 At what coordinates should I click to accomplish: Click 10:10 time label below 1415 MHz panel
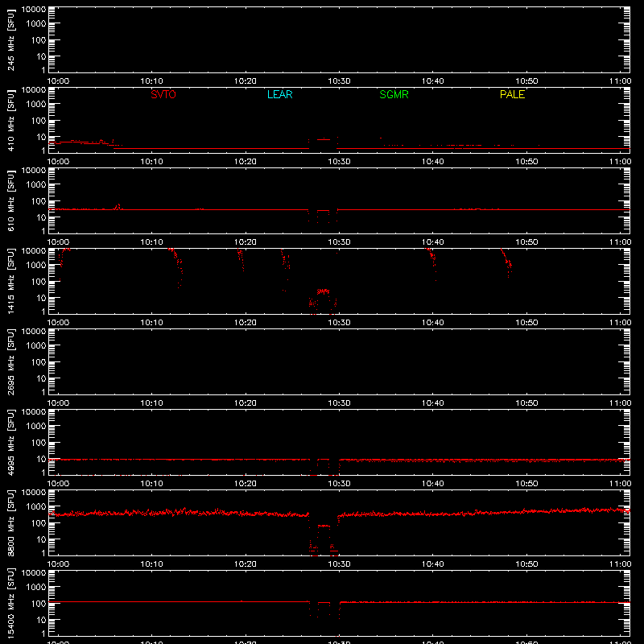[x=151, y=323]
